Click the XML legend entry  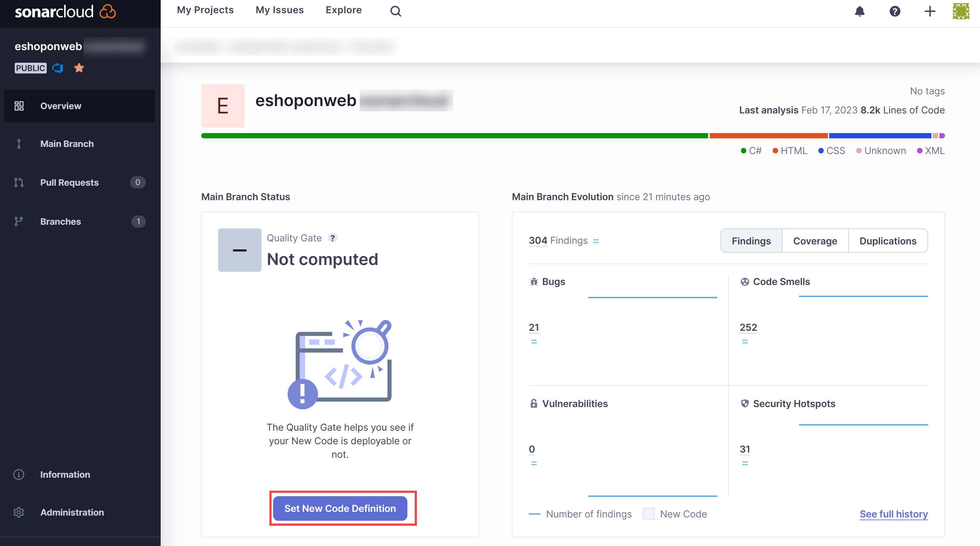pos(931,151)
